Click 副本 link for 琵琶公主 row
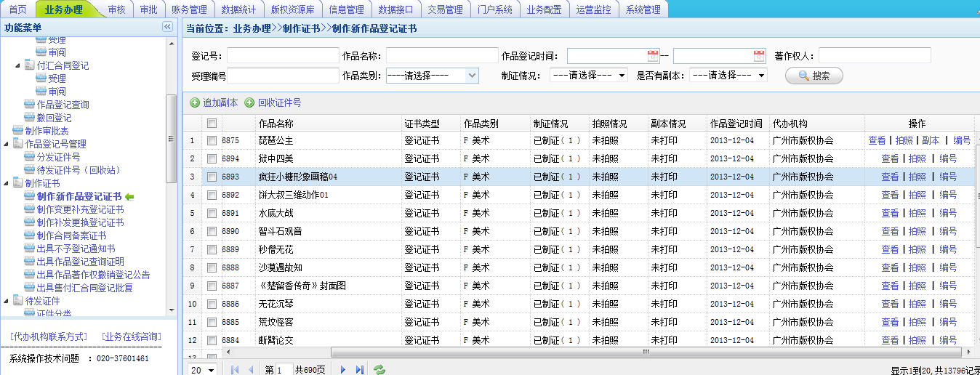The image size is (980, 375). click(x=931, y=140)
